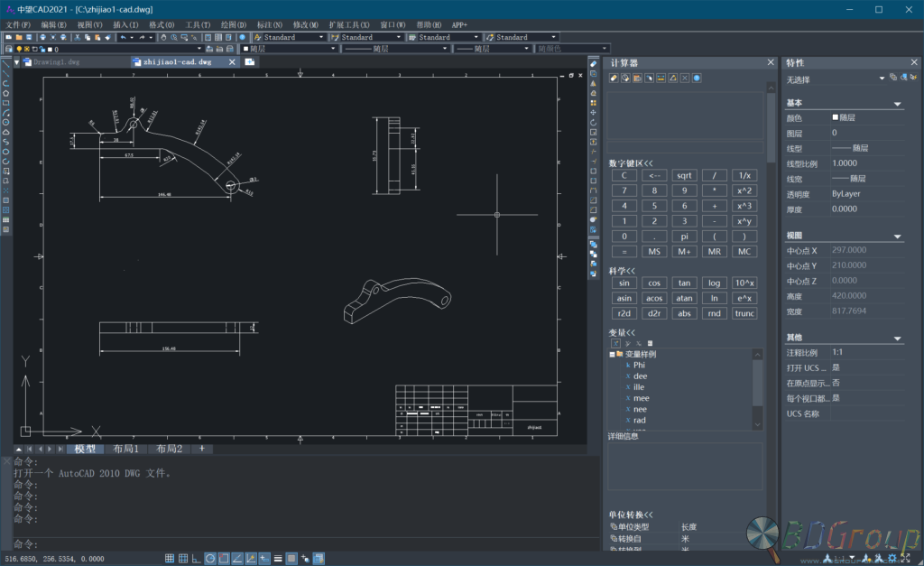Click the zoom window icon in toolbar
Screen dimensions: 924x566
coord(184,37)
